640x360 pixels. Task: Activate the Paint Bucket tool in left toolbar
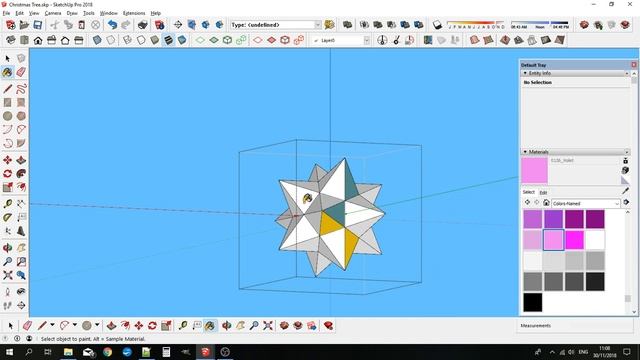tap(7, 72)
